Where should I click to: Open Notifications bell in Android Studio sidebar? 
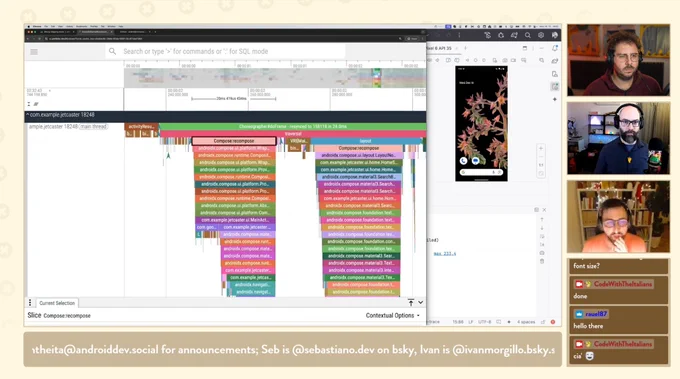tap(555, 49)
